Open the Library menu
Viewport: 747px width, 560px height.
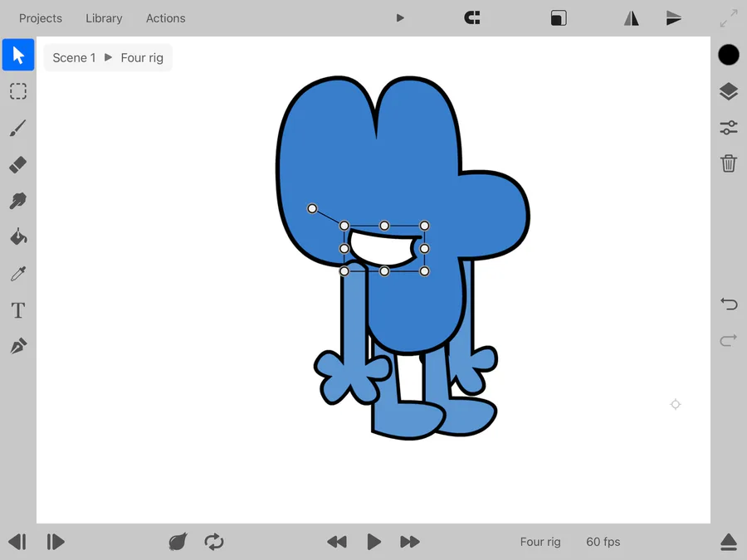(x=104, y=18)
